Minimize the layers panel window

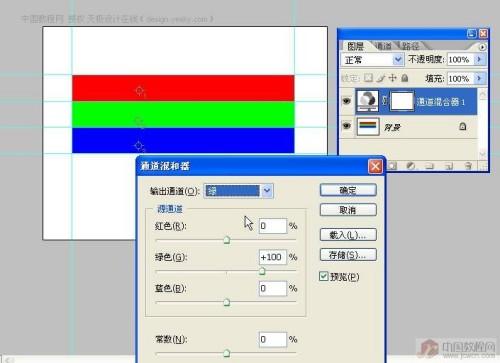tap(472, 33)
